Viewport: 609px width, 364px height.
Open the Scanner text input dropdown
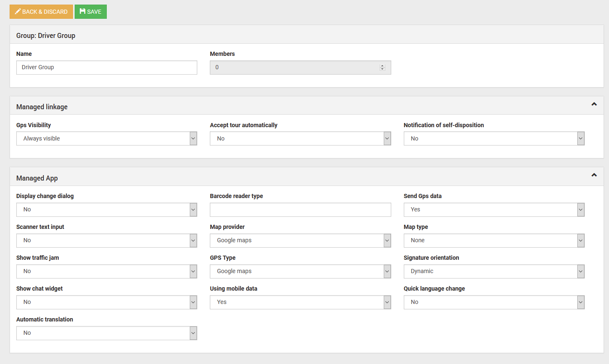106,241
